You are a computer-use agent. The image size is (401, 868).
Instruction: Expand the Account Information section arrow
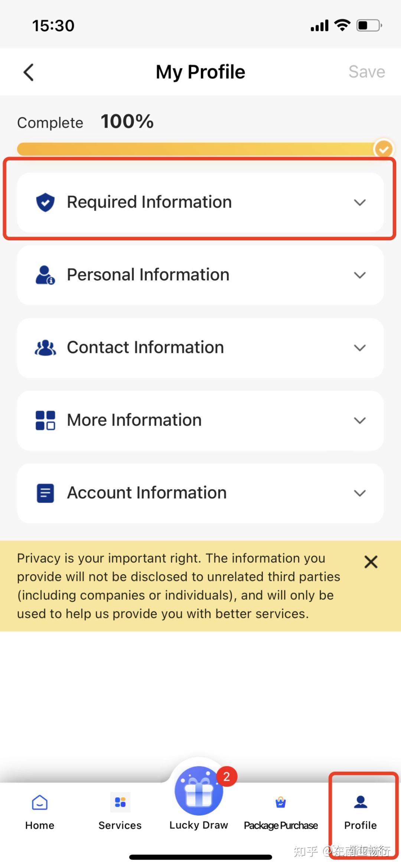[x=360, y=493]
